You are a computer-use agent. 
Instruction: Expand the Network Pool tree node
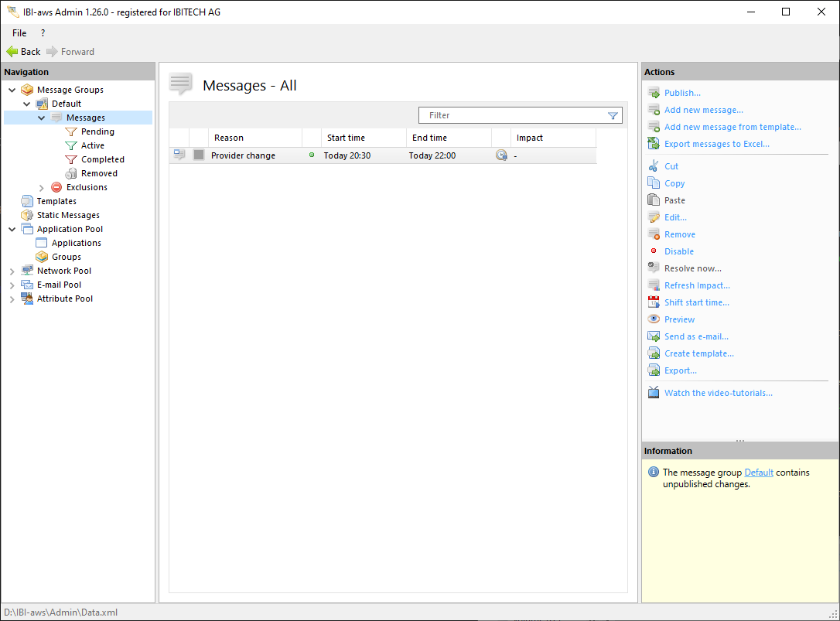click(x=12, y=271)
